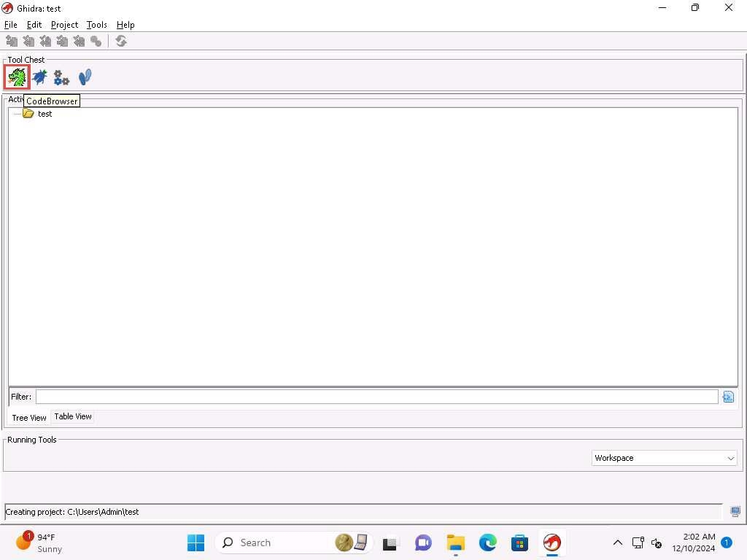Click the filter options icon
747x560 pixels.
coord(727,397)
